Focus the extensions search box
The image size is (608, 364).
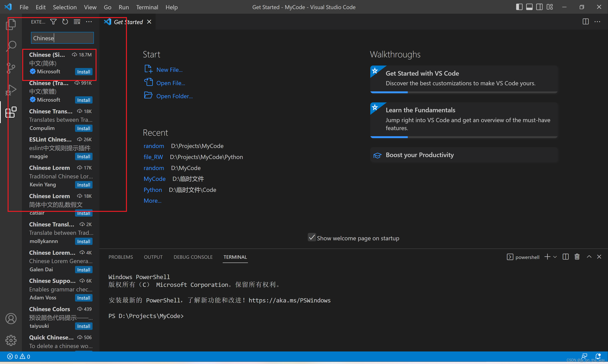click(62, 38)
